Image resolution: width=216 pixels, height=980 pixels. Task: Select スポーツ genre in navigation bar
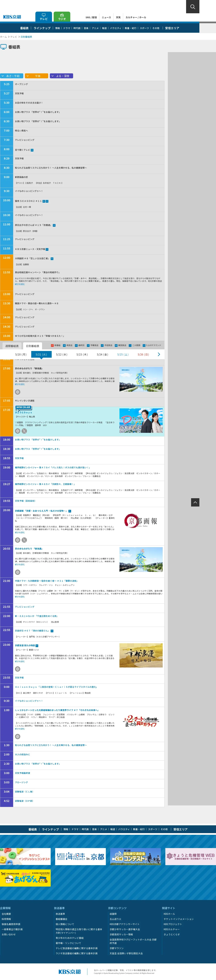(144, 28)
